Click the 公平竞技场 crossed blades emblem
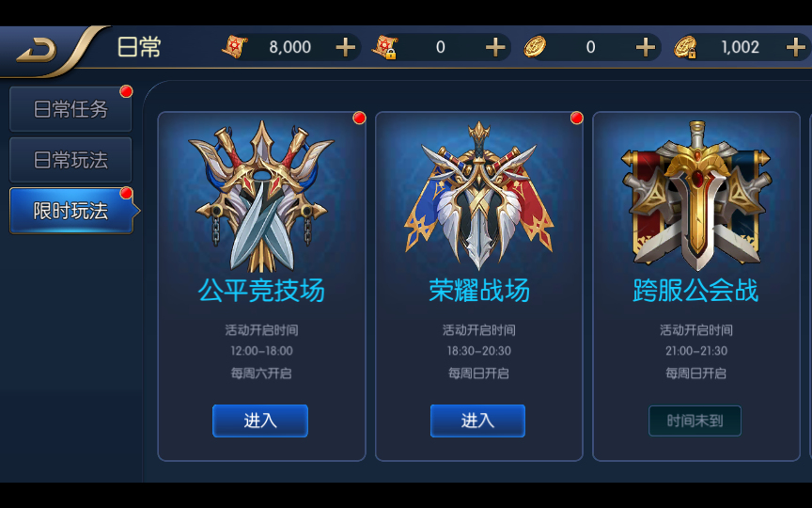The height and width of the screenshot is (508, 812). point(261,197)
